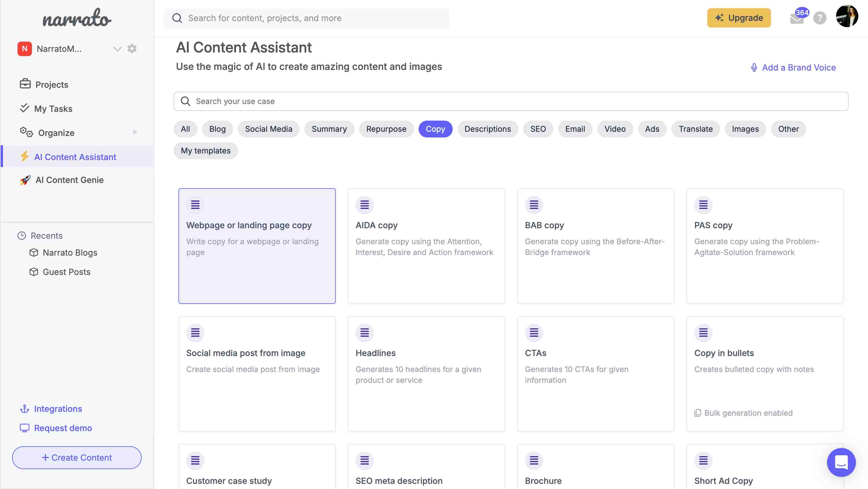
Task: Select the Video filter chip
Action: click(x=615, y=129)
